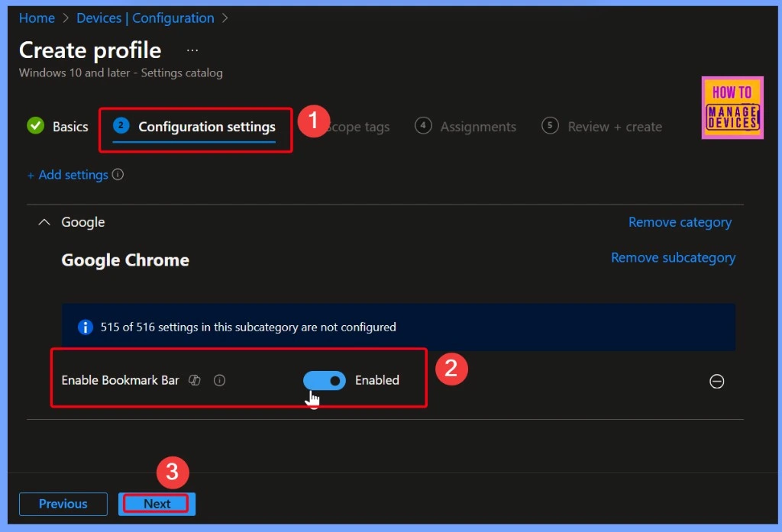
Task: Click step 4 circle icon for Assignments
Action: click(x=423, y=126)
